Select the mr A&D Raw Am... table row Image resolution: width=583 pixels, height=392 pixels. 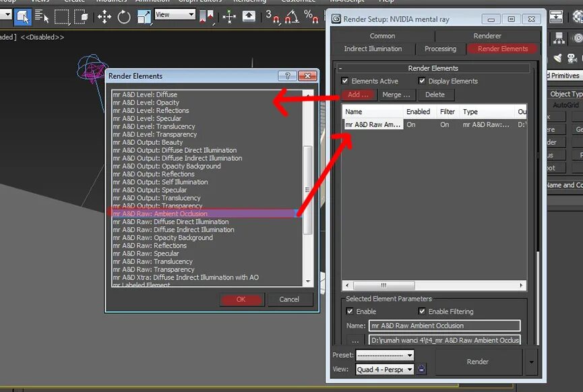(x=434, y=125)
